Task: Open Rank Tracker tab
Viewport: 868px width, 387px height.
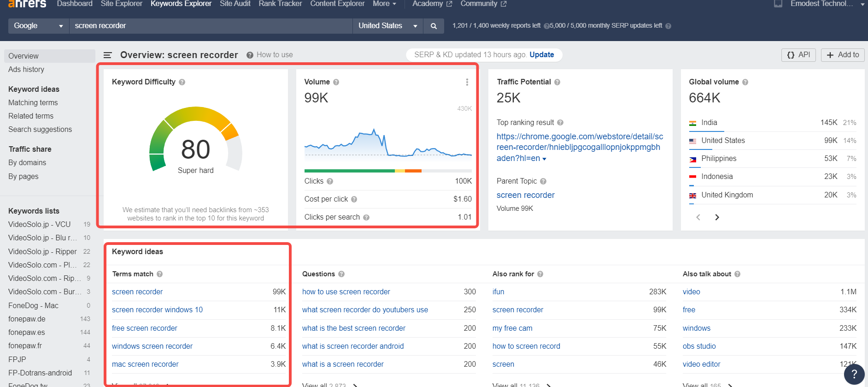Action: pos(280,4)
